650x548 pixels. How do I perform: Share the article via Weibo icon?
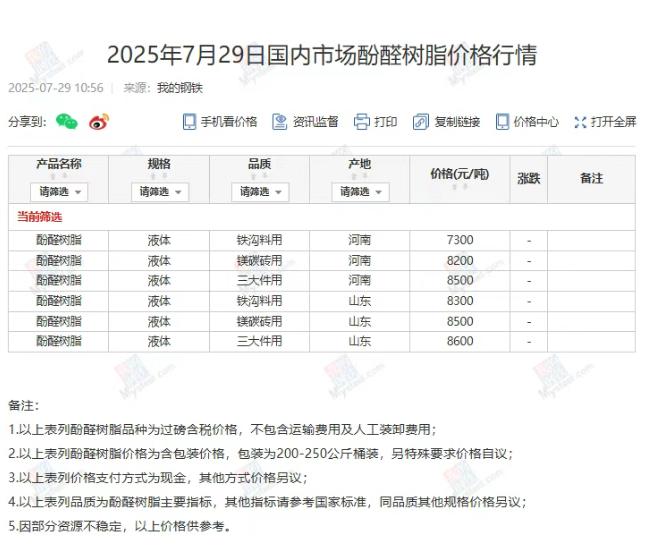(x=98, y=122)
